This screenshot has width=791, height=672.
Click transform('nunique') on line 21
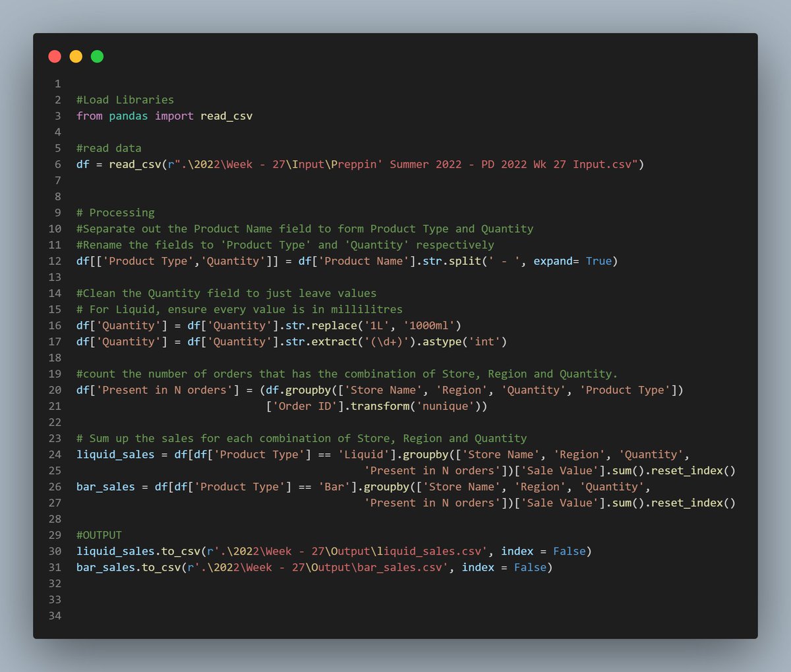(x=416, y=406)
